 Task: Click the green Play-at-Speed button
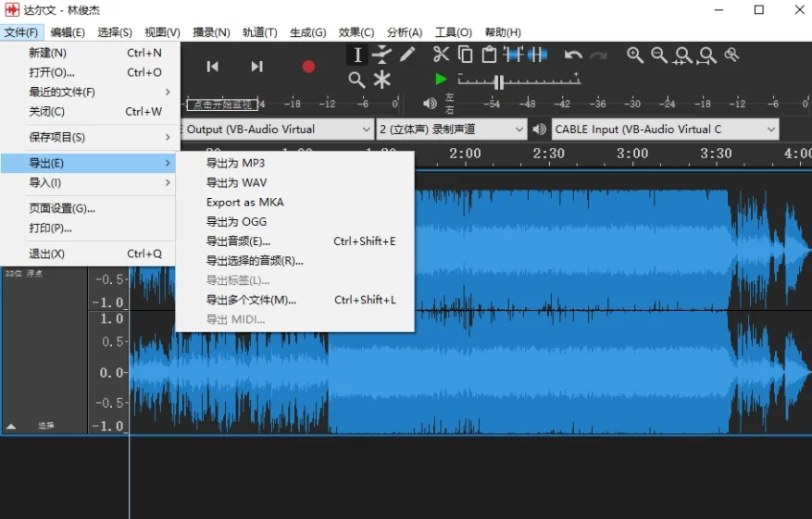click(441, 80)
